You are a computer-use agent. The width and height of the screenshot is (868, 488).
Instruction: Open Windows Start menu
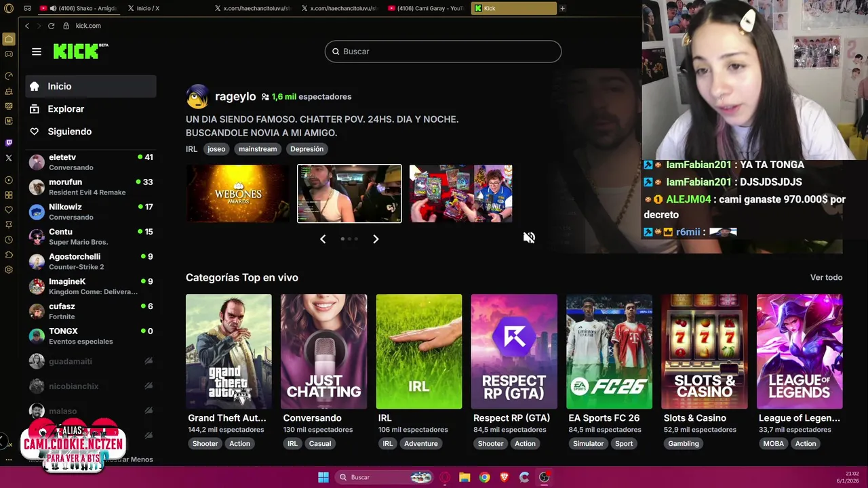pos(323,477)
